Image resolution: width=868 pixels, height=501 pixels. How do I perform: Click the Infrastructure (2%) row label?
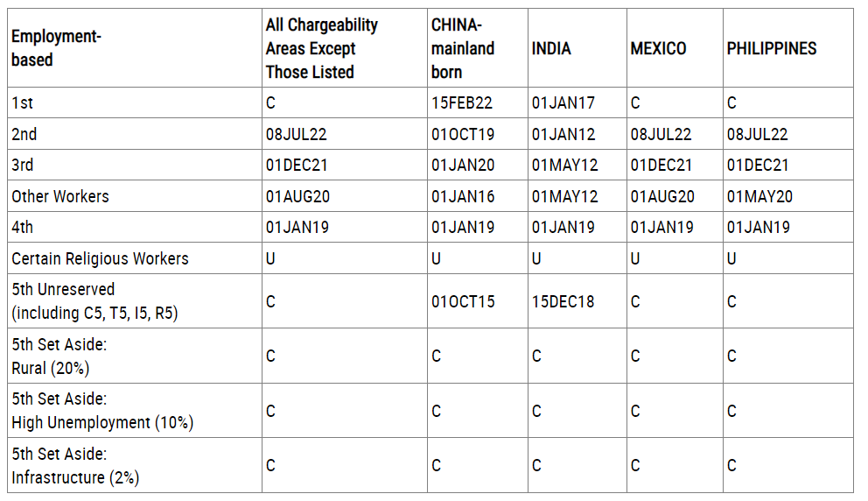coord(75,477)
